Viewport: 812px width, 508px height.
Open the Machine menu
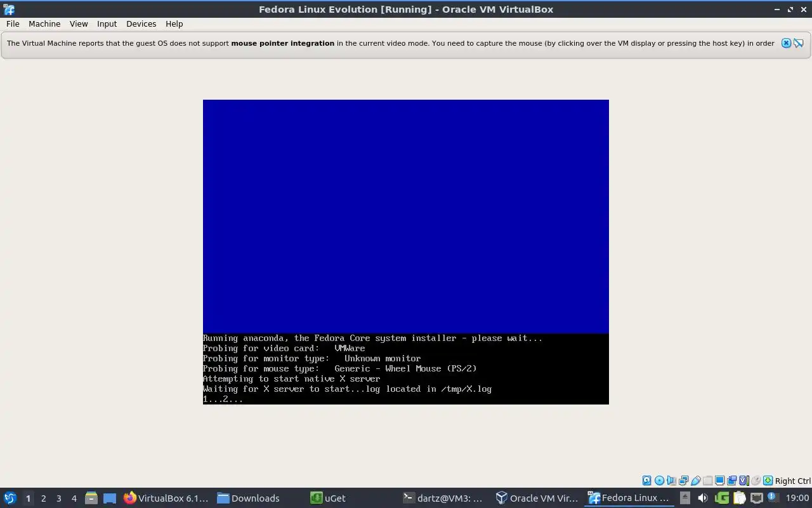(44, 23)
